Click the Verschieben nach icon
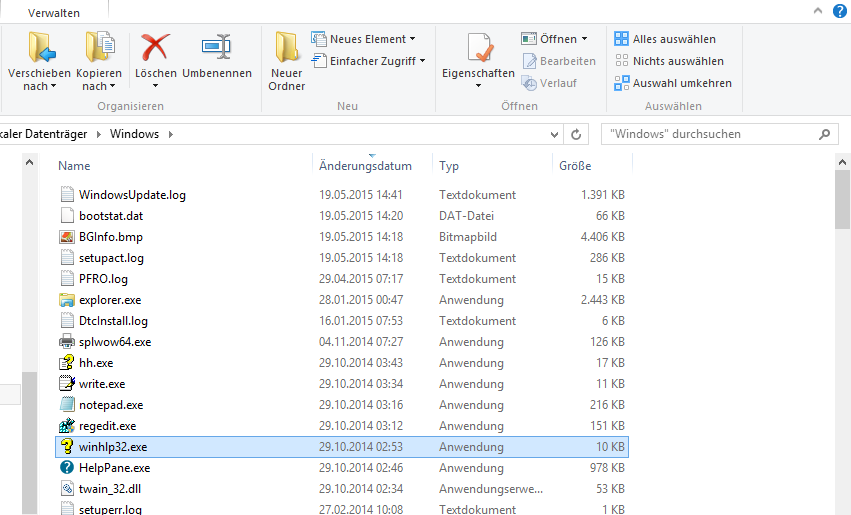 click(39, 47)
